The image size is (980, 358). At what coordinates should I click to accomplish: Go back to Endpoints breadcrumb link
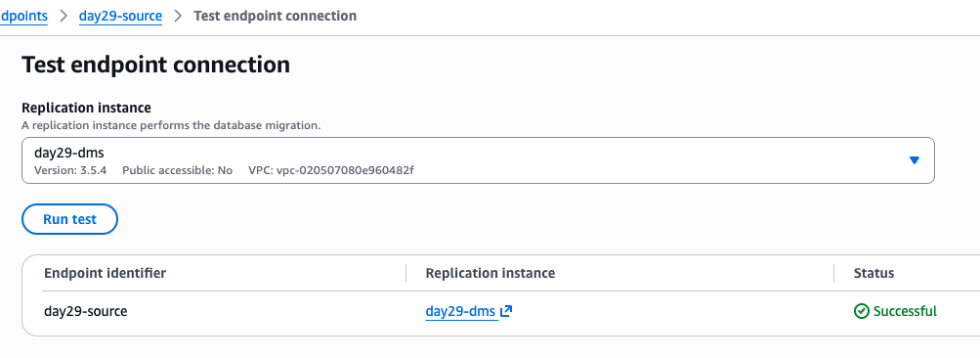coord(23,16)
